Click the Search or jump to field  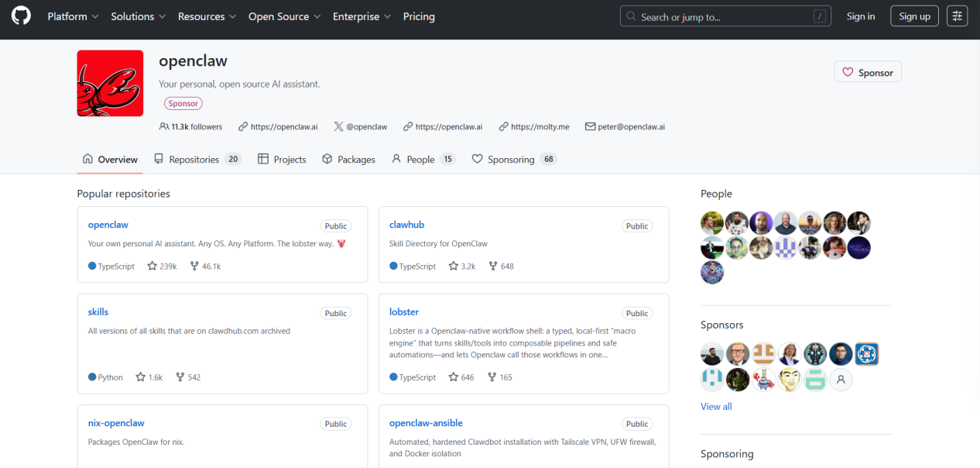pyautogui.click(x=725, y=16)
